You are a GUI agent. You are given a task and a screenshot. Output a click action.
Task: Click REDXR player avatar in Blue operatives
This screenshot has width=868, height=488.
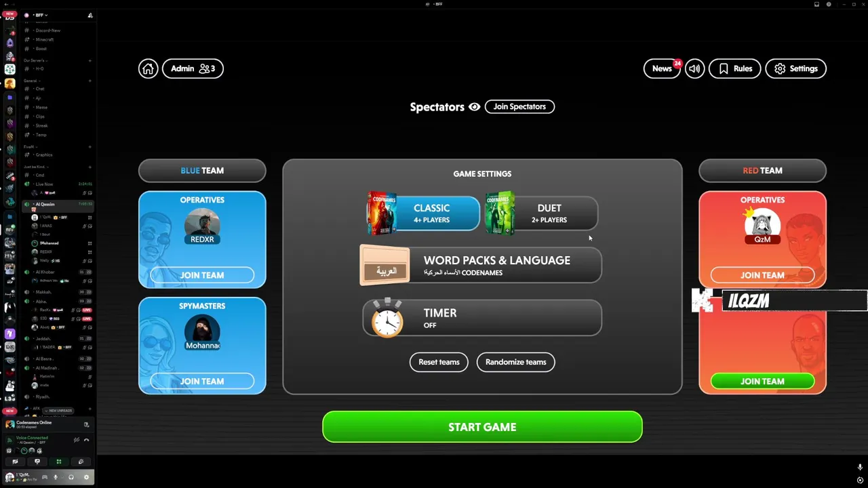click(x=202, y=224)
